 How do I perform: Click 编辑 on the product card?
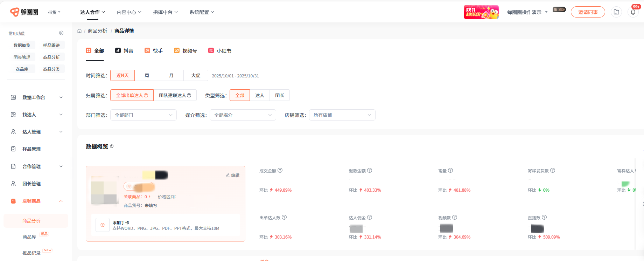click(x=232, y=175)
